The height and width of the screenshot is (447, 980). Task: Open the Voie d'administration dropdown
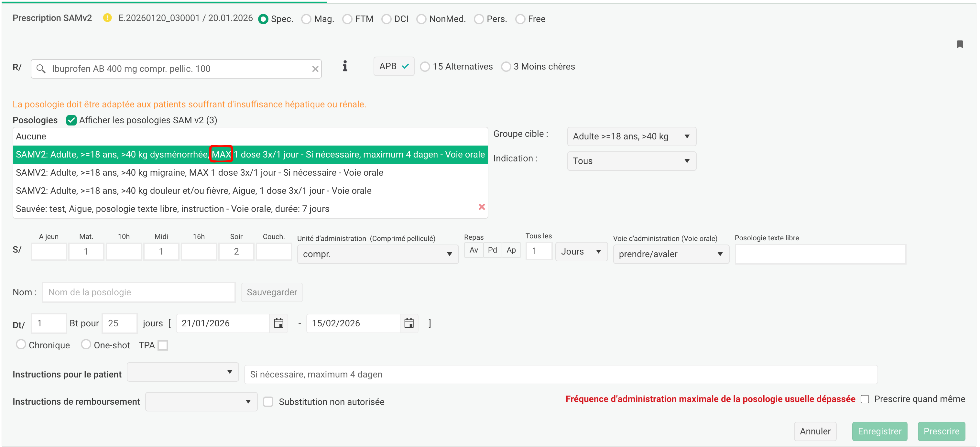tap(671, 254)
